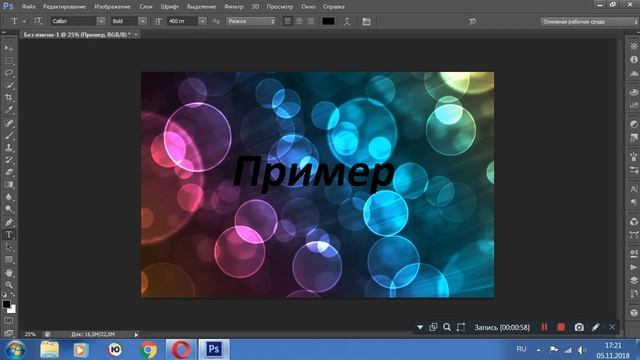The width and height of the screenshot is (640, 360).
Task: Select the Pen tool
Action: tap(9, 222)
